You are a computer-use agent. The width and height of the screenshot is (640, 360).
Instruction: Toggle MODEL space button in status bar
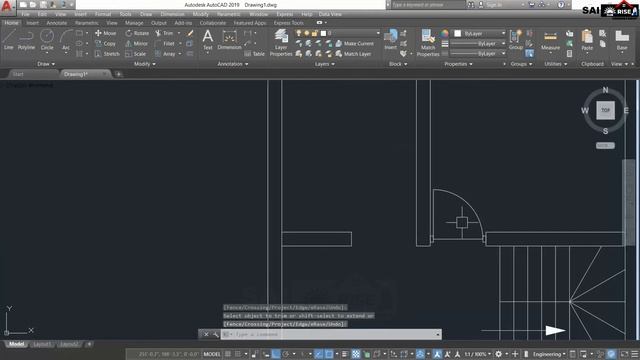(212, 354)
